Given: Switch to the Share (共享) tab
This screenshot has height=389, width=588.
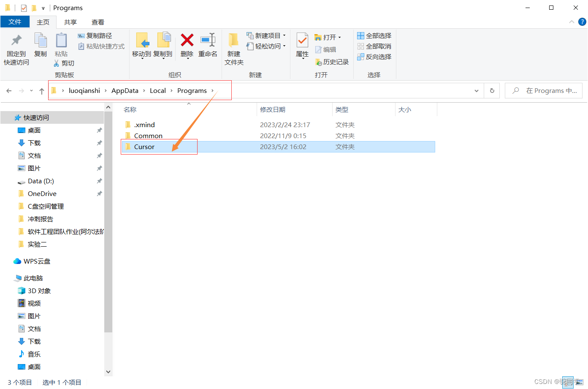Looking at the screenshot, I should [x=70, y=22].
